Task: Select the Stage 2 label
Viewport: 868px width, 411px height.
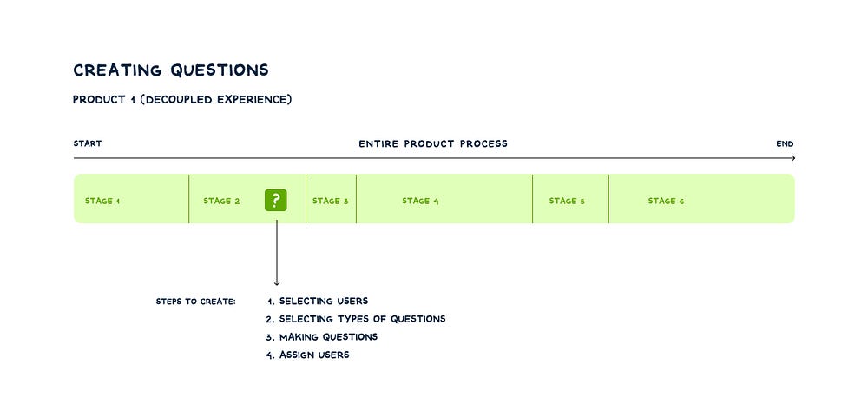Action: pos(222,202)
